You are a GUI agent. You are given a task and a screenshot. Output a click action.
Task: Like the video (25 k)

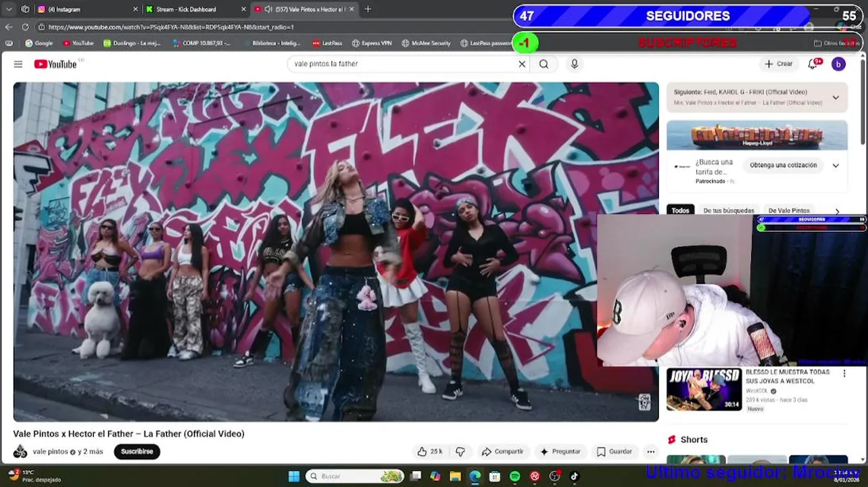[x=430, y=452]
